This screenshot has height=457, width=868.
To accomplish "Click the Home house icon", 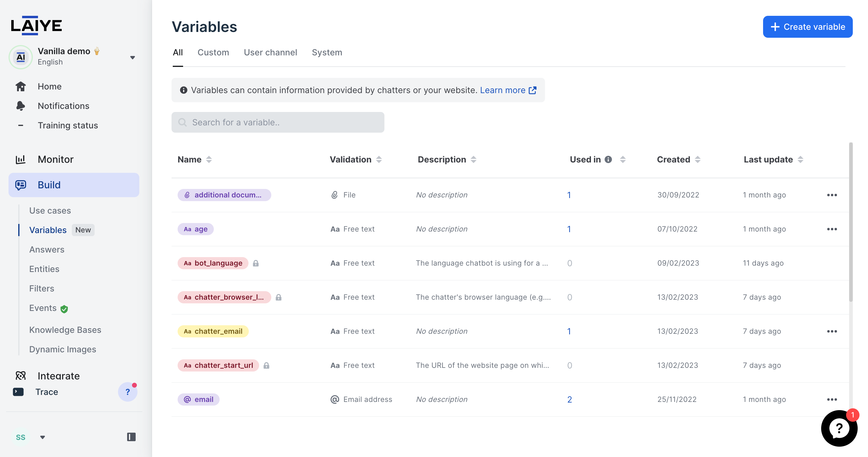I will click(x=21, y=87).
